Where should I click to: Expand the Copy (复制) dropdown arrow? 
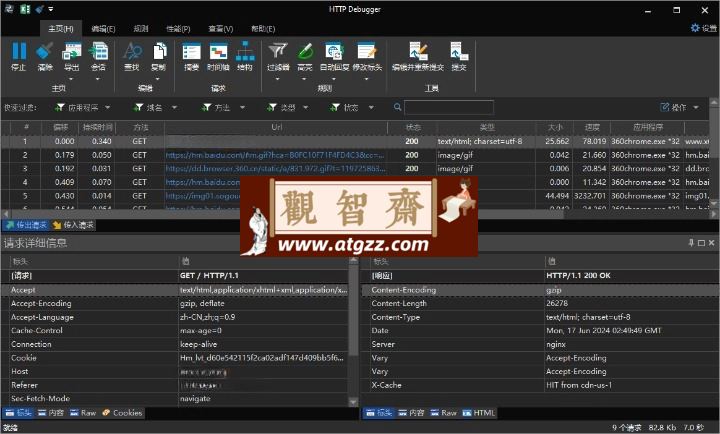tap(159, 79)
